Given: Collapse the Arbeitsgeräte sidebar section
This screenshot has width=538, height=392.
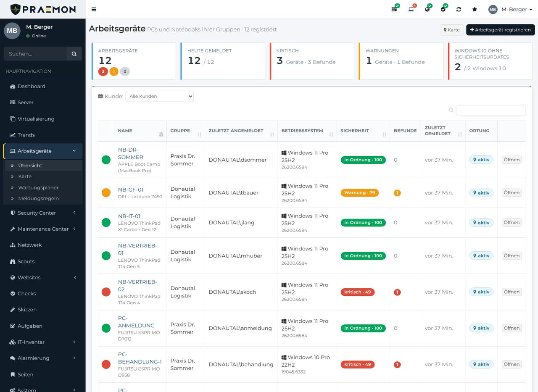Looking at the screenshot, I should (43, 151).
